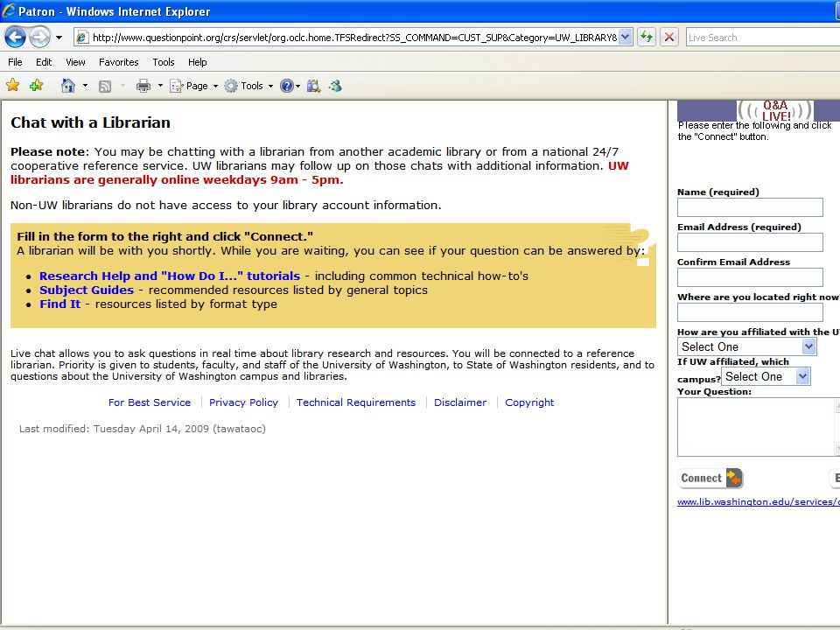Click the browser Forward arrow button
The image size is (840, 630).
tap(39, 38)
